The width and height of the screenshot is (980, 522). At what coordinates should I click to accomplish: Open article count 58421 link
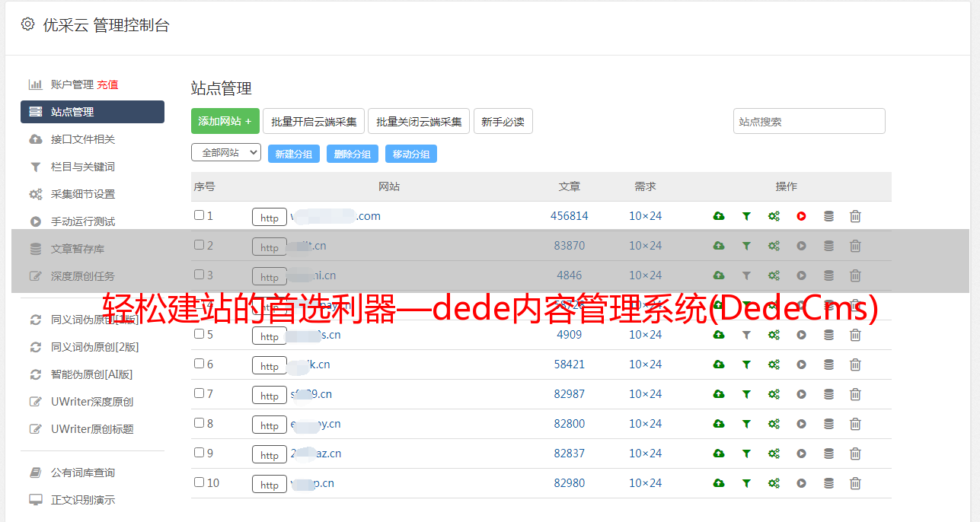pos(570,364)
